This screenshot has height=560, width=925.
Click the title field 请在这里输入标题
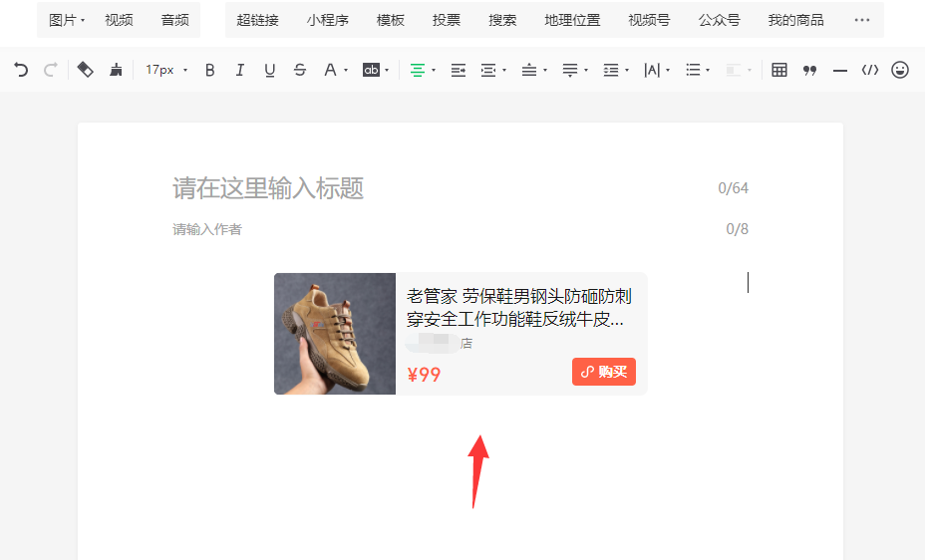tap(268, 188)
